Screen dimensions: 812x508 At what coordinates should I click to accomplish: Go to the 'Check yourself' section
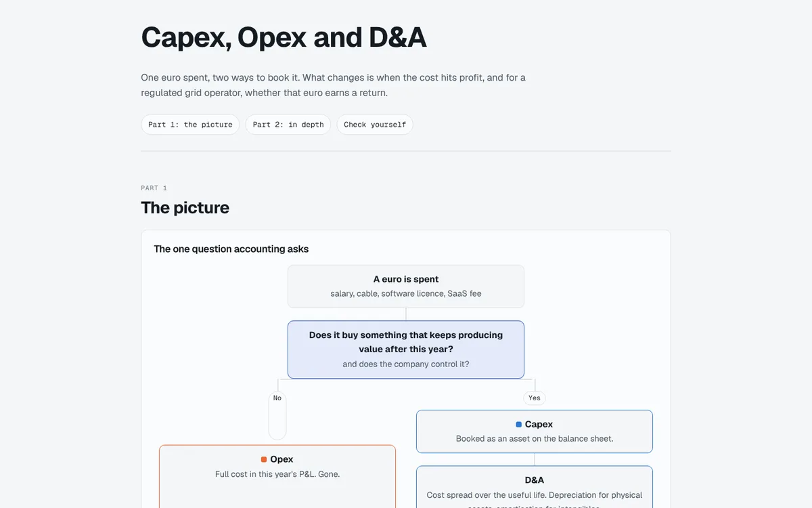coord(375,125)
